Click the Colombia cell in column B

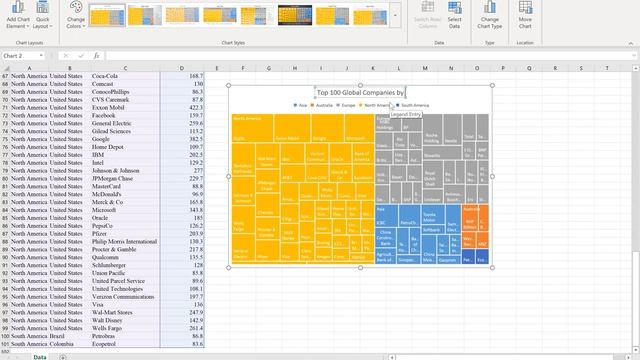69,344
